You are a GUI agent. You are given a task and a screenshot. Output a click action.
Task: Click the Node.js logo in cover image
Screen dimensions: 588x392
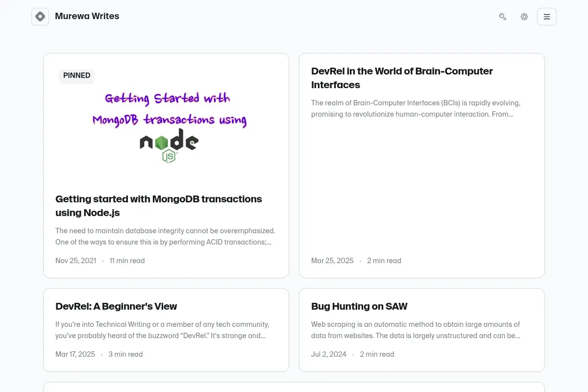[x=169, y=145]
